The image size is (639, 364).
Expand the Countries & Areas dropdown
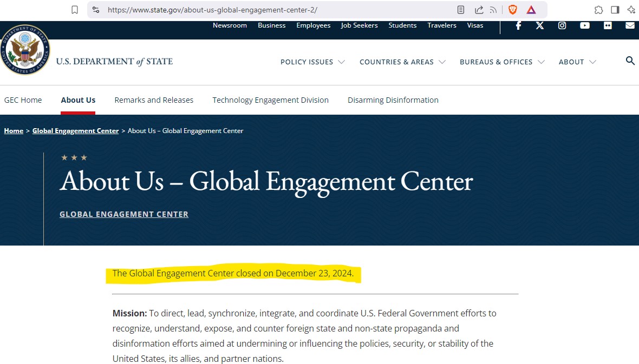tap(402, 62)
